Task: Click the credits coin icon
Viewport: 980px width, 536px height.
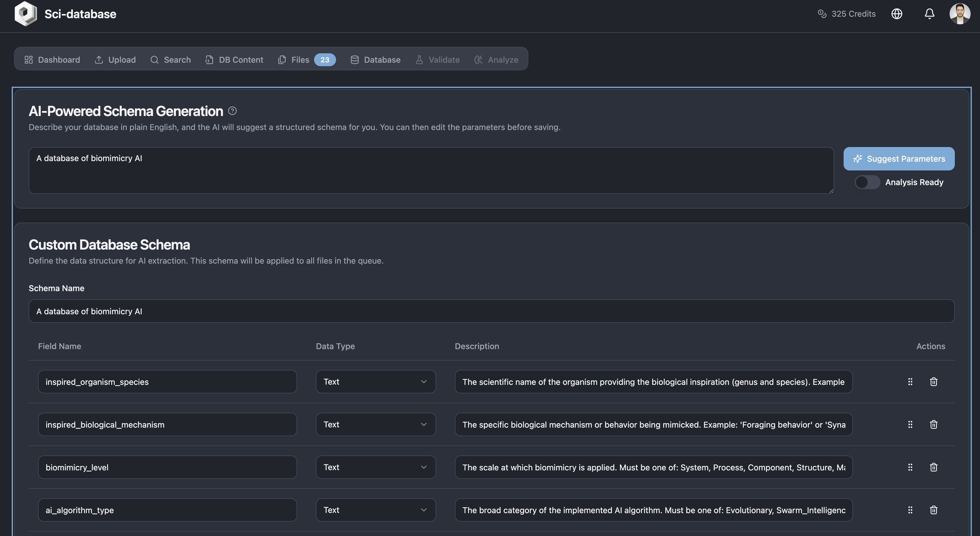Action: [x=823, y=14]
